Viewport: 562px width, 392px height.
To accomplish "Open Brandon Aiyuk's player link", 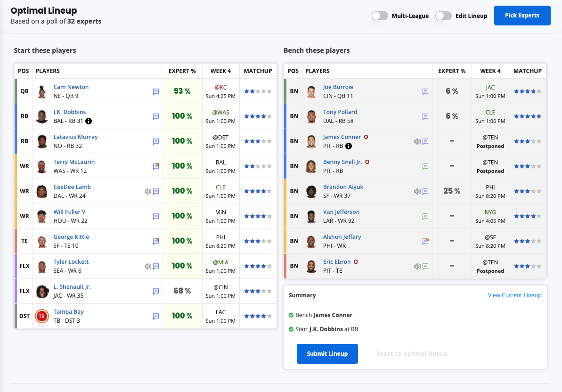I will (343, 187).
